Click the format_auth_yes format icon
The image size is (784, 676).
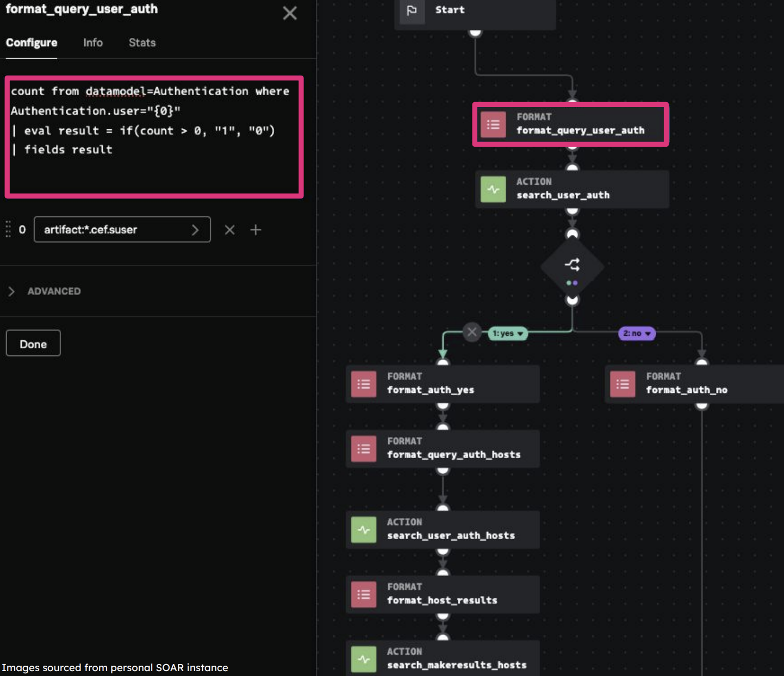(x=364, y=384)
